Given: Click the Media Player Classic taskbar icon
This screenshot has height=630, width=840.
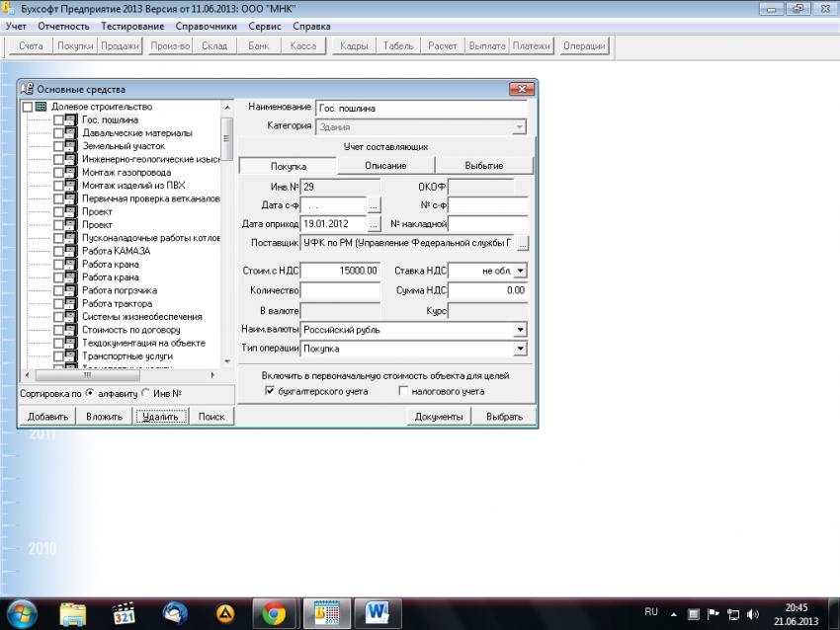Looking at the screenshot, I should [124, 613].
